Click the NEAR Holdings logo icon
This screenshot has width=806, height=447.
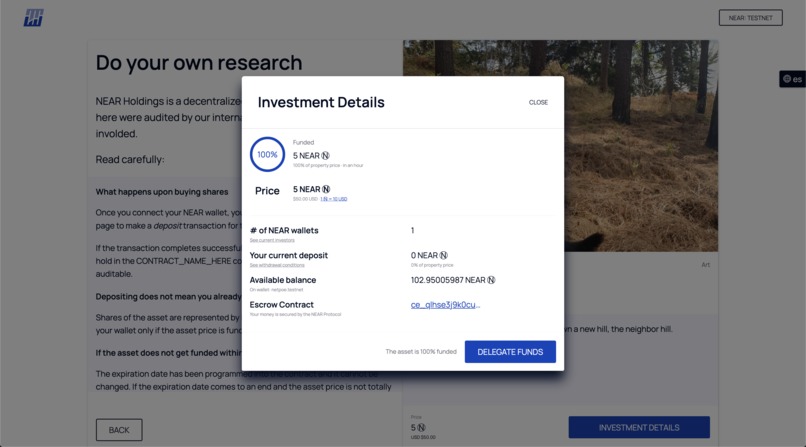(x=33, y=18)
